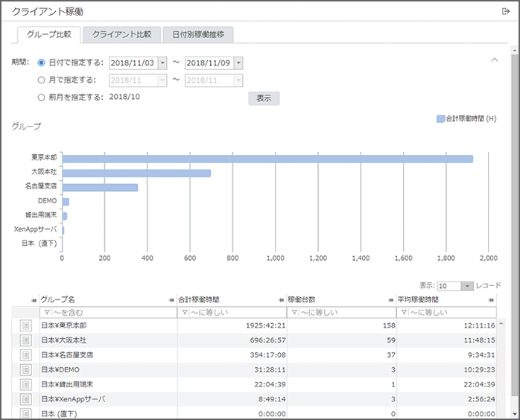Click the export icon in the title bar
The width and height of the screenshot is (520, 420).
(506, 11)
